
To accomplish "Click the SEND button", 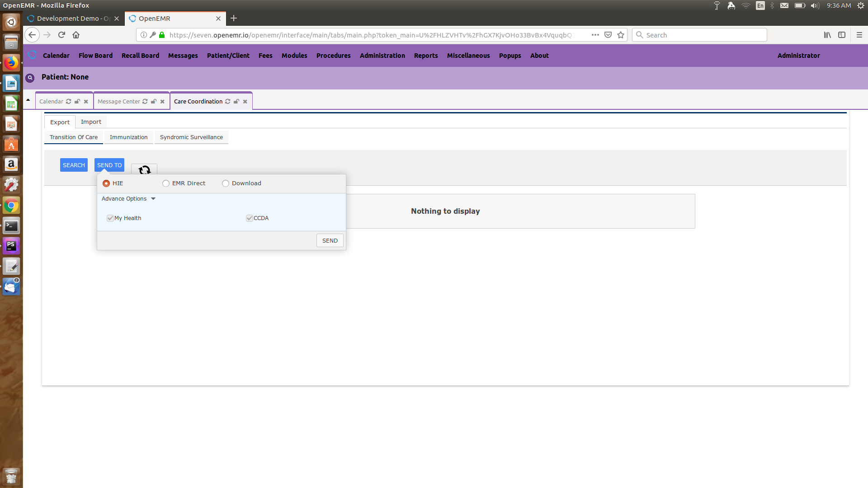I will (x=330, y=240).
